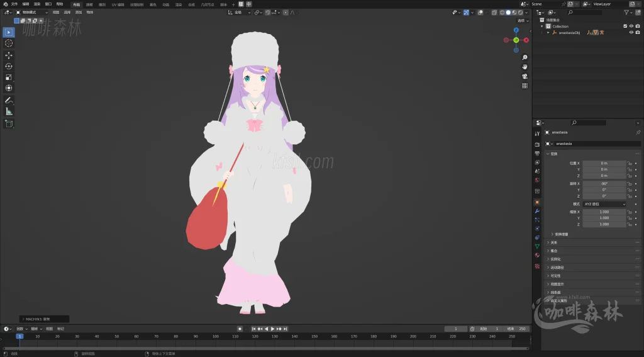The height and width of the screenshot is (357, 644).
Task: Expand anastasiaObj in outliner
Action: click(x=548, y=33)
